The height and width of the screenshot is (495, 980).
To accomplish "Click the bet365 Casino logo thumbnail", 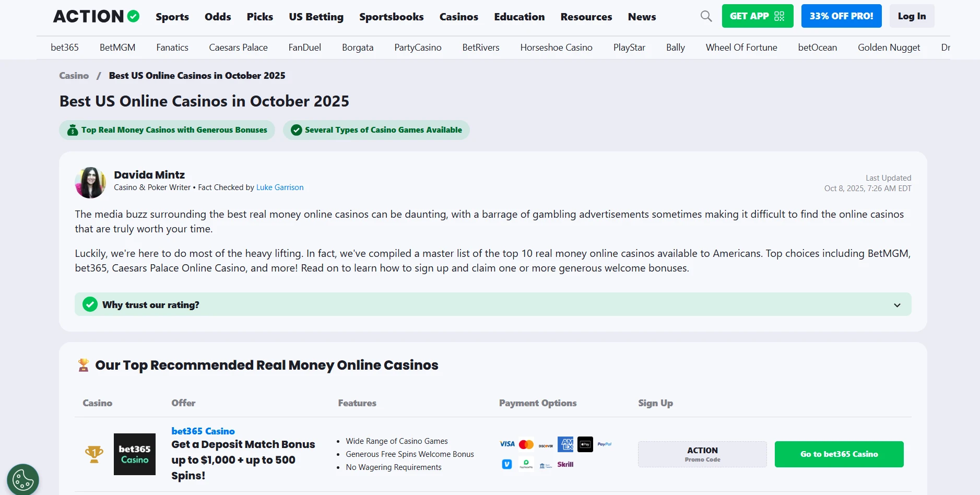I will [x=135, y=454].
